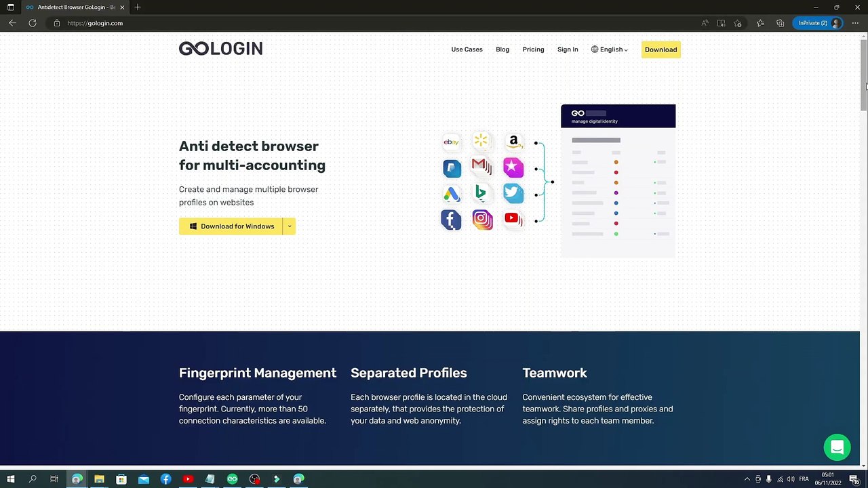The width and height of the screenshot is (868, 488).
Task: Click the Separated Profiles heading
Action: point(409,373)
